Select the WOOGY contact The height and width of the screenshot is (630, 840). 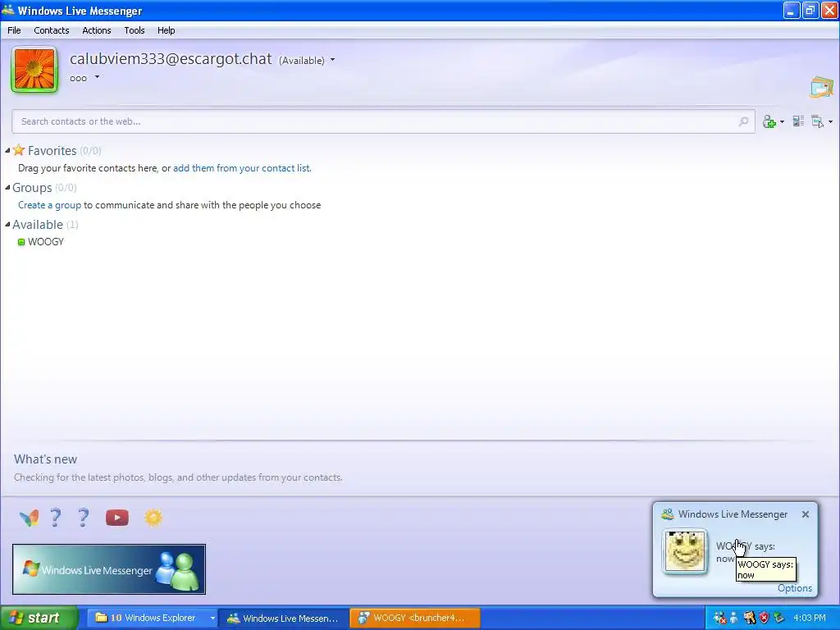(x=46, y=242)
